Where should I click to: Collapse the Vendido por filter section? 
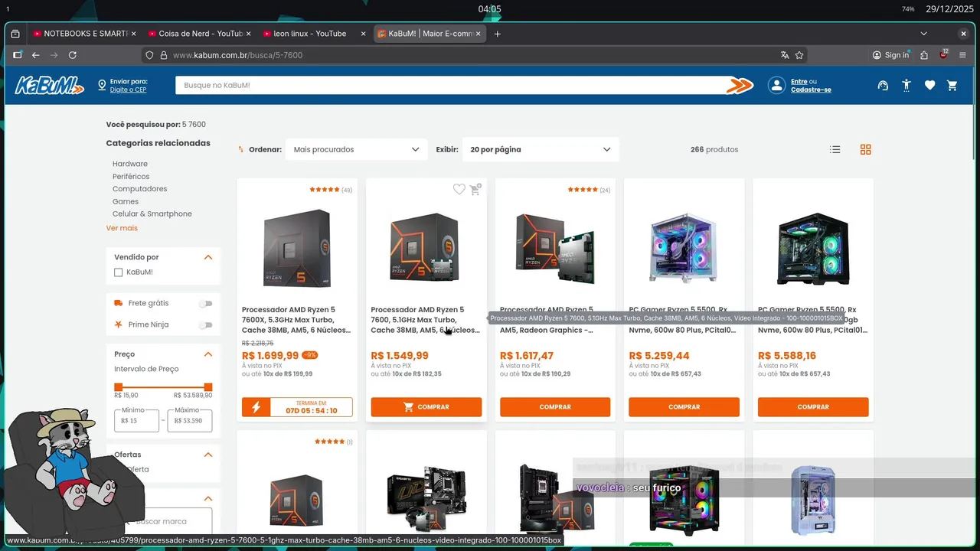tap(208, 257)
